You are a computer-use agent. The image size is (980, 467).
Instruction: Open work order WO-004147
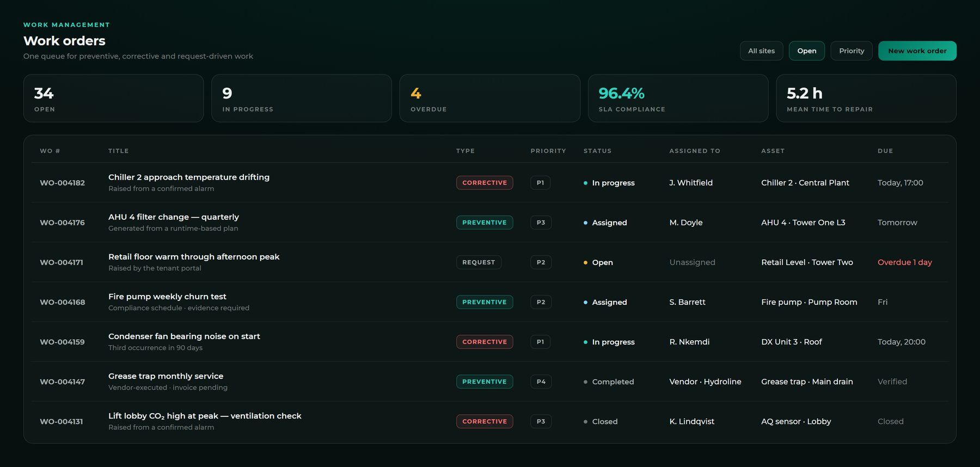tap(62, 382)
